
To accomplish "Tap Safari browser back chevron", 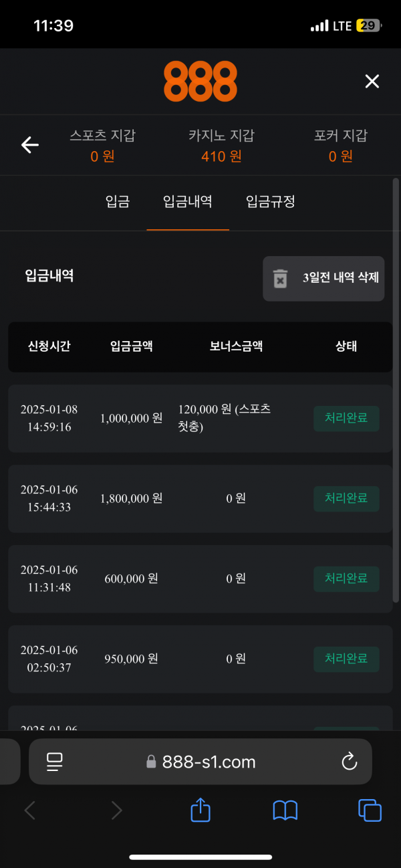I will point(30,810).
